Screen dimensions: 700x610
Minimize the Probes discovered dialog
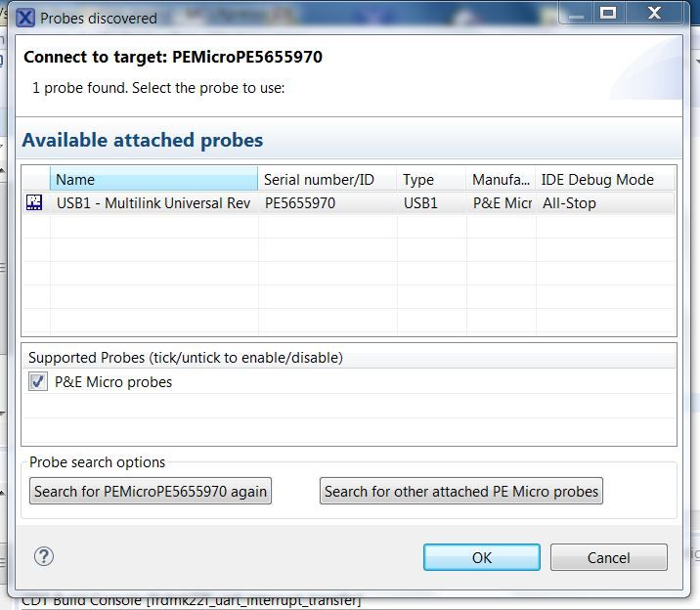577,13
